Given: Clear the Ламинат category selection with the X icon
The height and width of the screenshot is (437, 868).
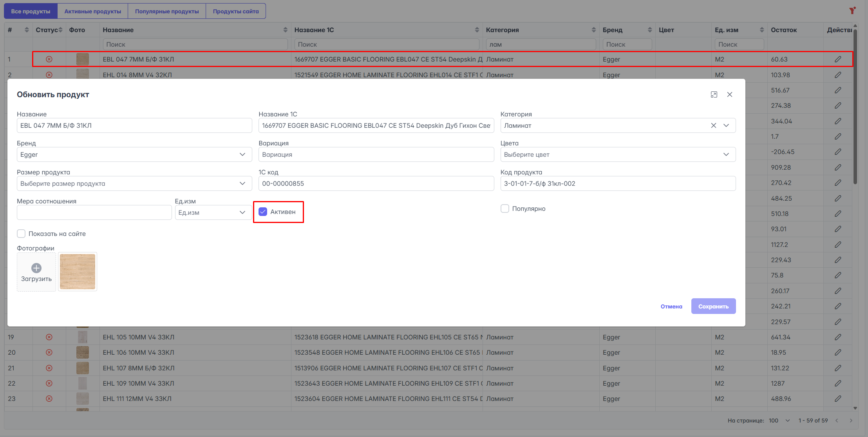Looking at the screenshot, I should coord(713,125).
